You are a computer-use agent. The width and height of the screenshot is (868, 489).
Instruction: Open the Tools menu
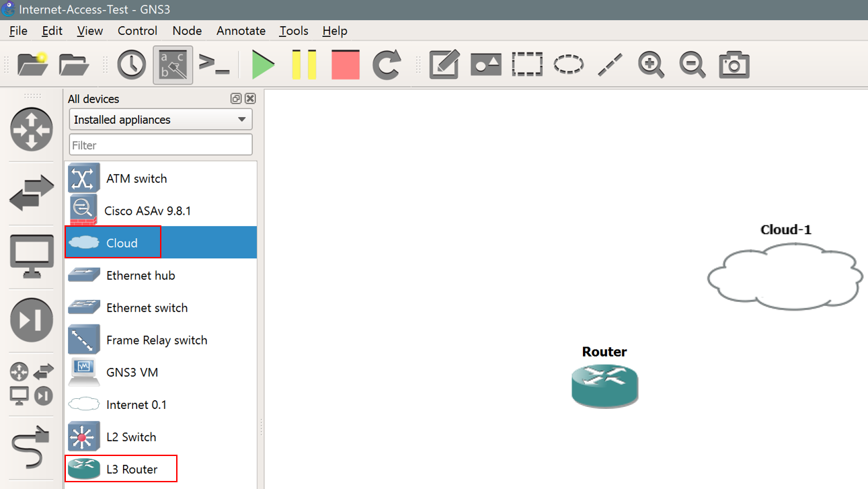click(293, 31)
